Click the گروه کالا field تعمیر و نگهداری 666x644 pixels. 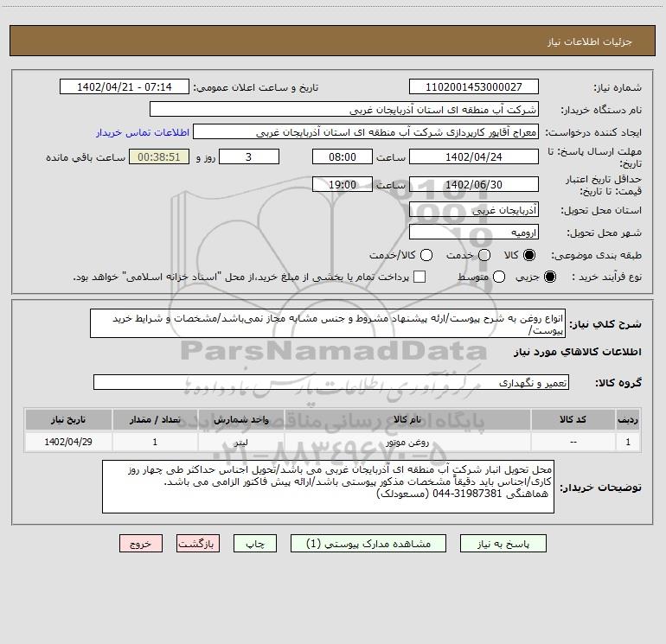331,382
